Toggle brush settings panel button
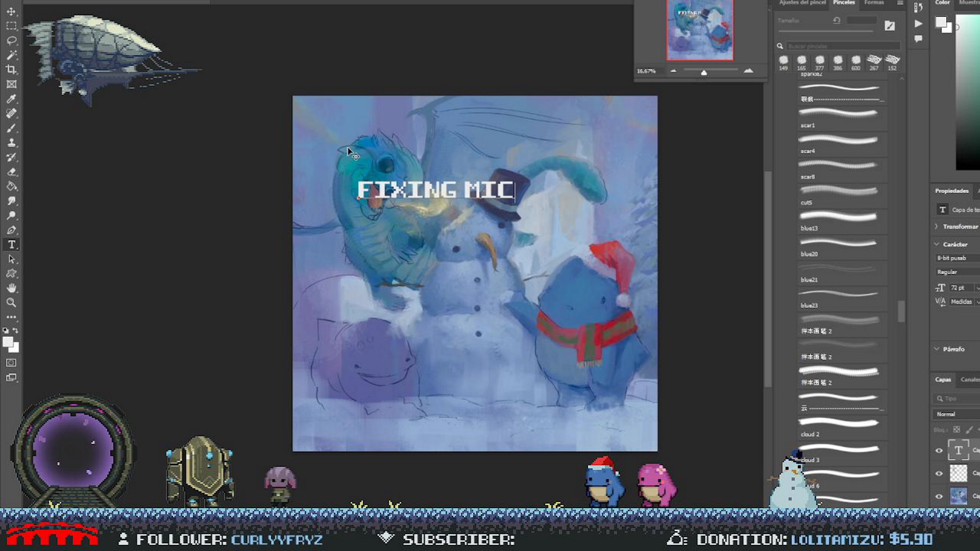The image size is (980, 551). click(x=890, y=26)
